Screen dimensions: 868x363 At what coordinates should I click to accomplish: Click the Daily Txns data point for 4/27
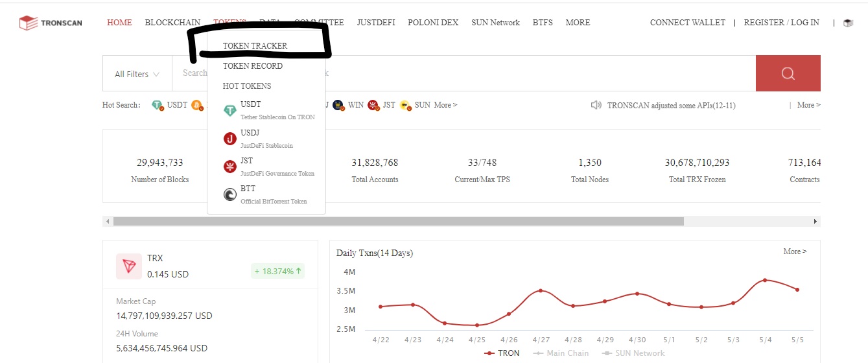coord(541,290)
